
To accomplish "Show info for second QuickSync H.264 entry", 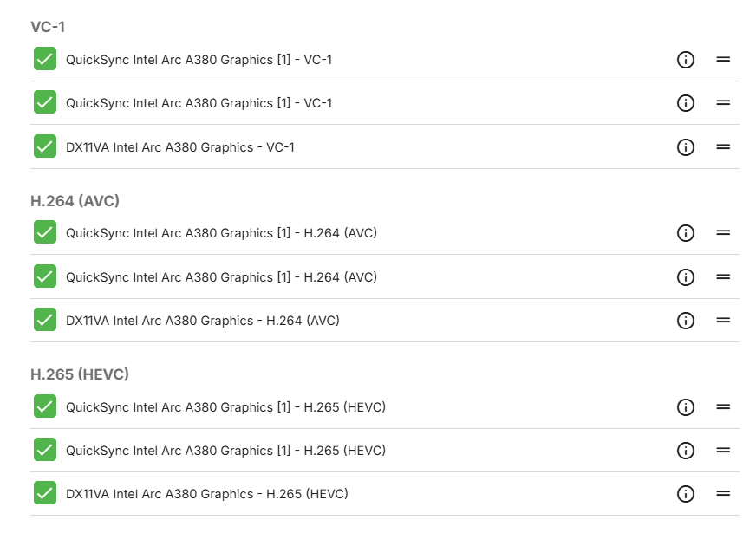I will click(685, 277).
